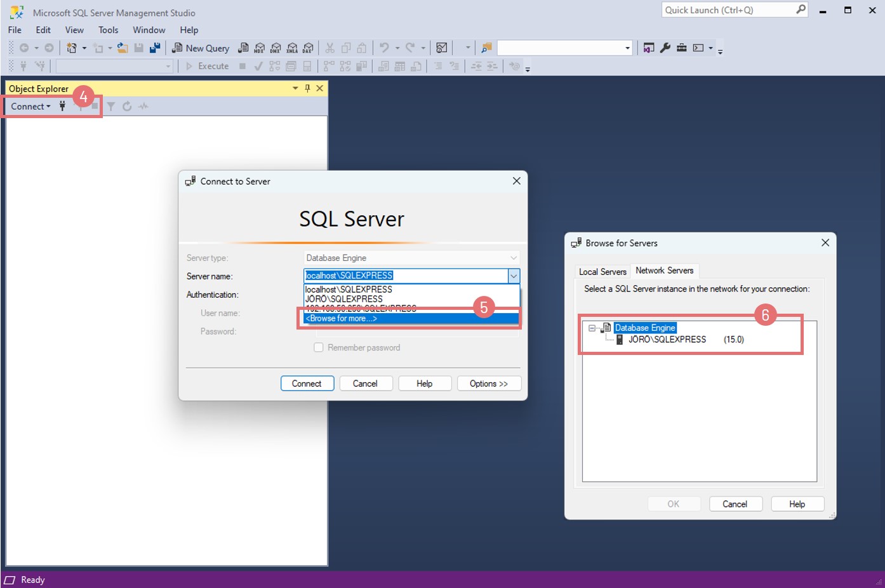Screen dimensions: 885x588
Task: Click the New Query toolbar button
Action: (x=201, y=48)
